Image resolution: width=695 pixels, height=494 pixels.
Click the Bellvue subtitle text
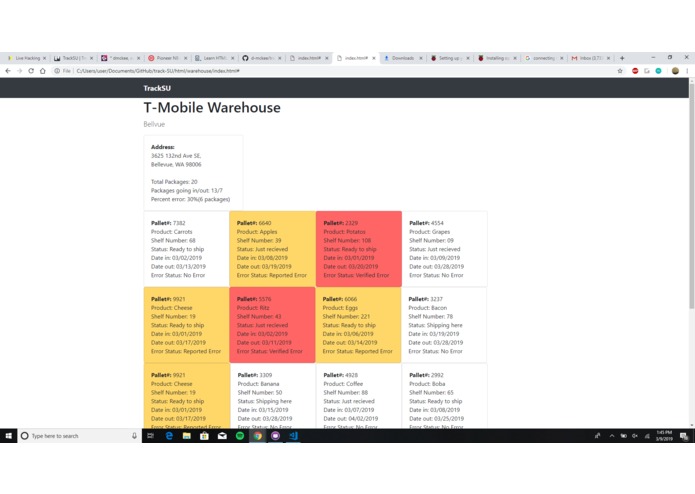(x=154, y=124)
